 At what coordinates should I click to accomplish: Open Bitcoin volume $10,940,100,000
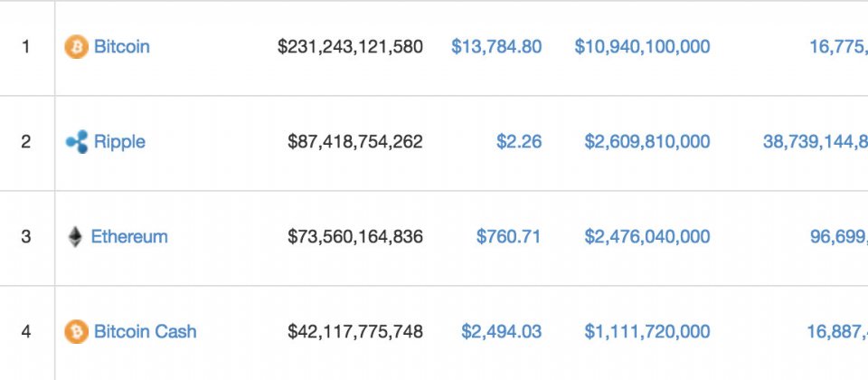pyautogui.click(x=642, y=46)
